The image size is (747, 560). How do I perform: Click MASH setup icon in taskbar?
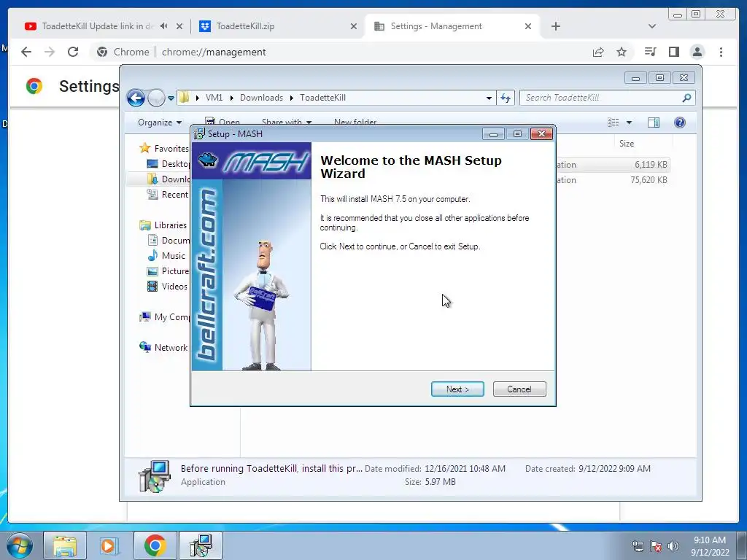[200, 545]
